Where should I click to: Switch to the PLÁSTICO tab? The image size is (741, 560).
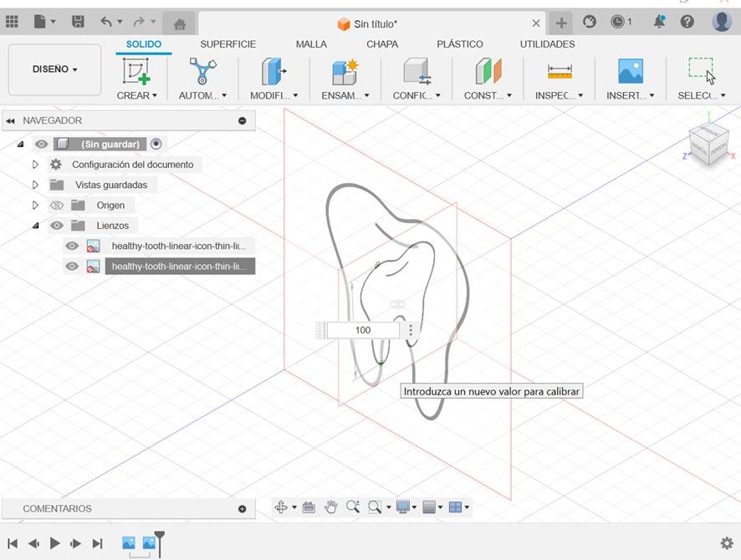click(460, 44)
